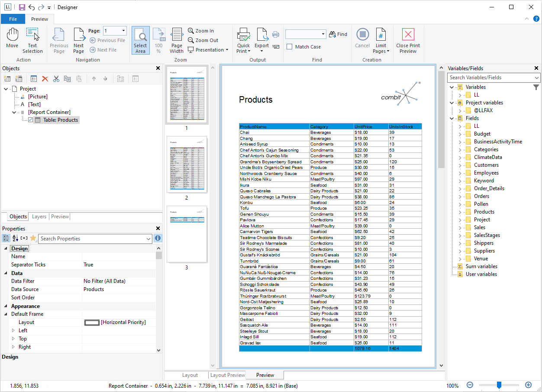Click the Zoom In tool
Viewport: 542px width, 392px height.
click(x=201, y=31)
